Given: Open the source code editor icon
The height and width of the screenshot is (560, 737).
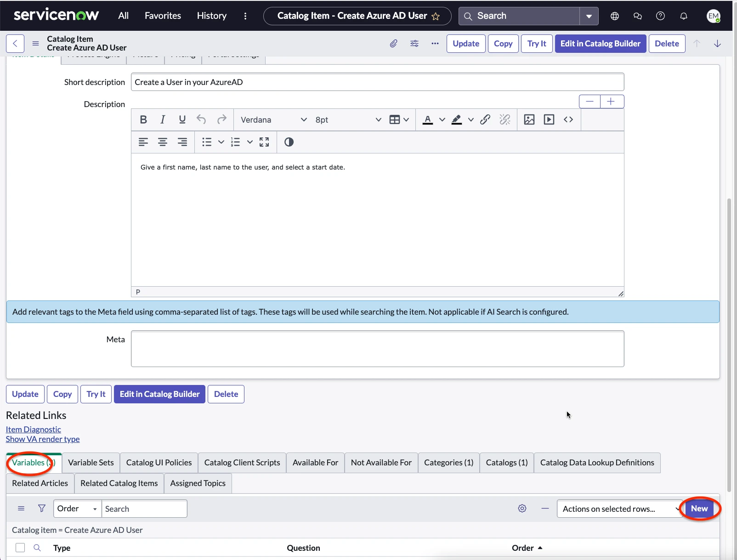Looking at the screenshot, I should pyautogui.click(x=568, y=120).
